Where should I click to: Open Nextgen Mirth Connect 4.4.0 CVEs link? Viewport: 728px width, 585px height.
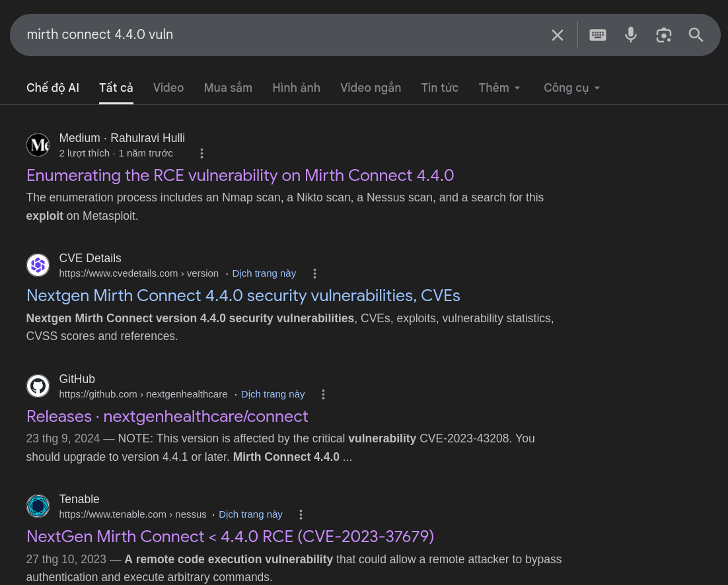tap(243, 295)
